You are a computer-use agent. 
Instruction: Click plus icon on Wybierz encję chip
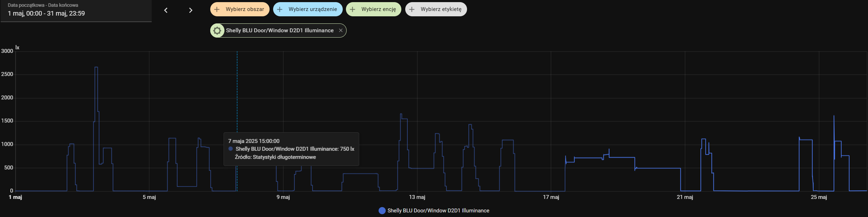click(x=353, y=9)
